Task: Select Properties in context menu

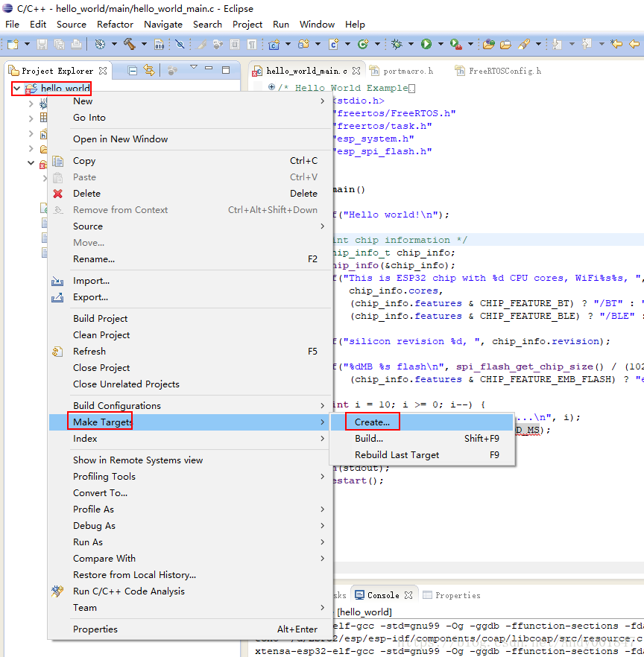Action: (x=189, y=629)
